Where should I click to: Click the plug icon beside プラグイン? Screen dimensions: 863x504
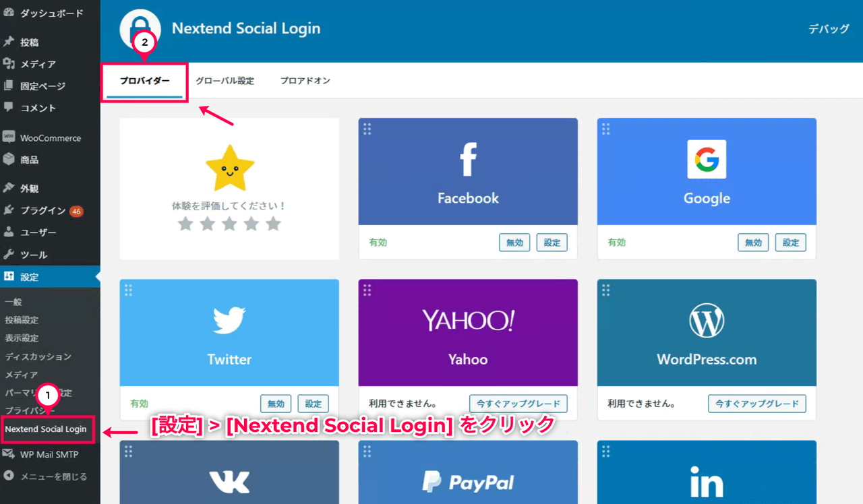coord(9,210)
